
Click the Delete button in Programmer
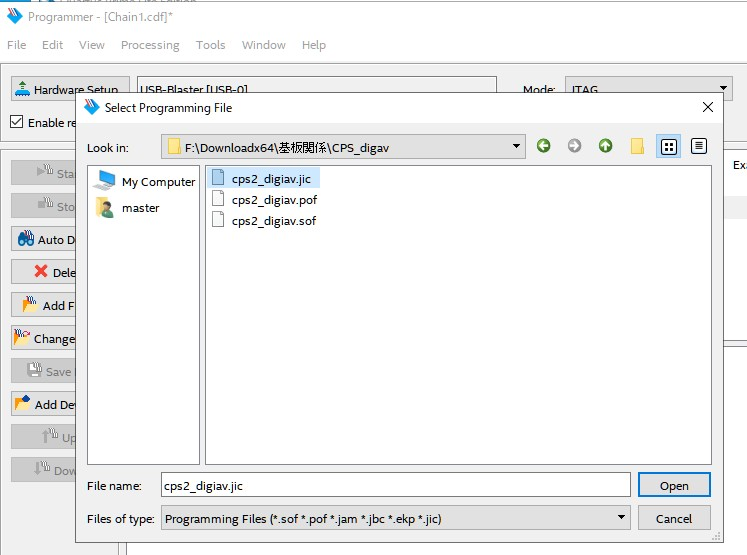tap(44, 272)
